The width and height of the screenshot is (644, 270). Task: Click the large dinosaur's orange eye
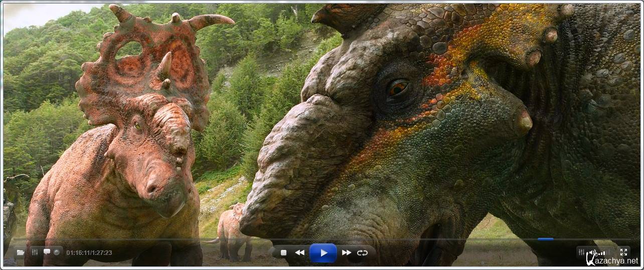click(397, 88)
